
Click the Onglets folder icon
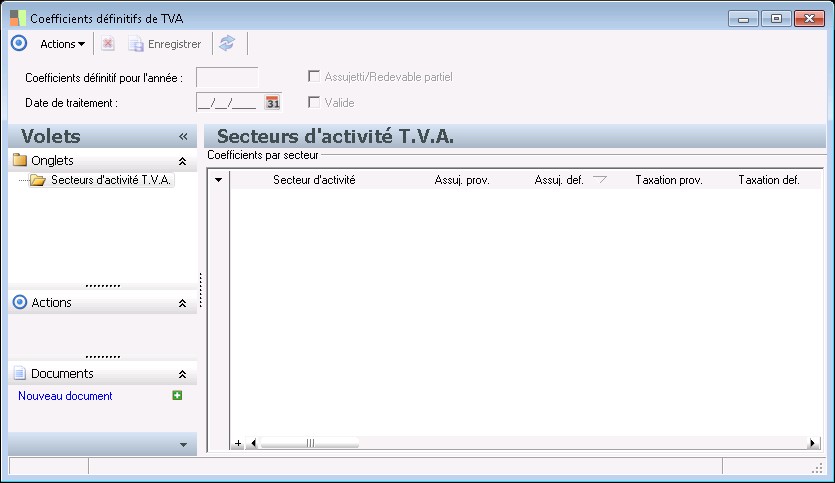coord(20,160)
